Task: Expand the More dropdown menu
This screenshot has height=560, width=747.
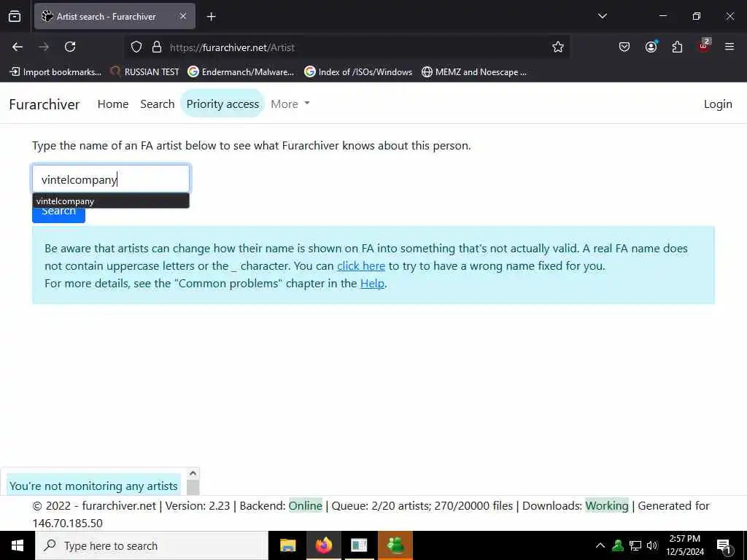Action: point(290,104)
